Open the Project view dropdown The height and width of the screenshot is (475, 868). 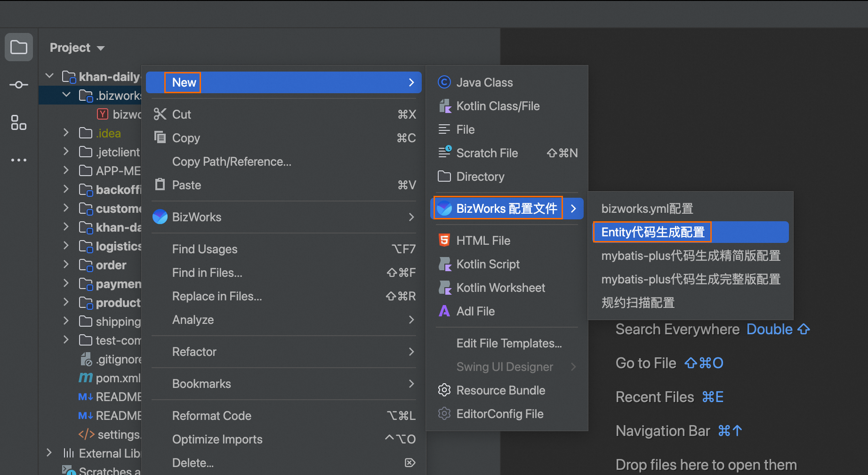pyautogui.click(x=77, y=48)
